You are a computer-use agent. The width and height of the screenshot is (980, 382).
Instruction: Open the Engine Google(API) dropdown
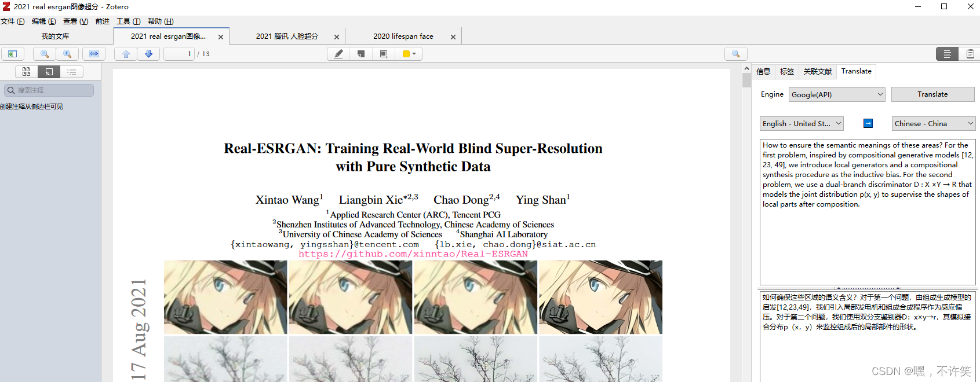[x=837, y=94]
